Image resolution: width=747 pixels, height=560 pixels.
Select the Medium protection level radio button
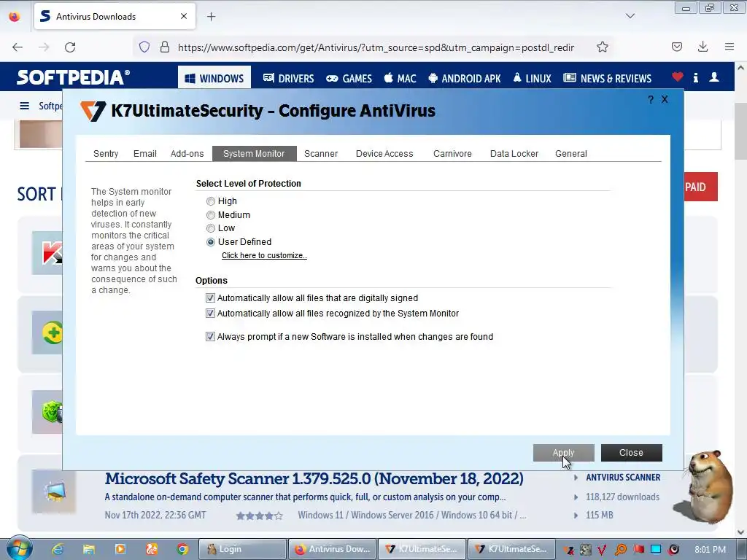tap(211, 215)
